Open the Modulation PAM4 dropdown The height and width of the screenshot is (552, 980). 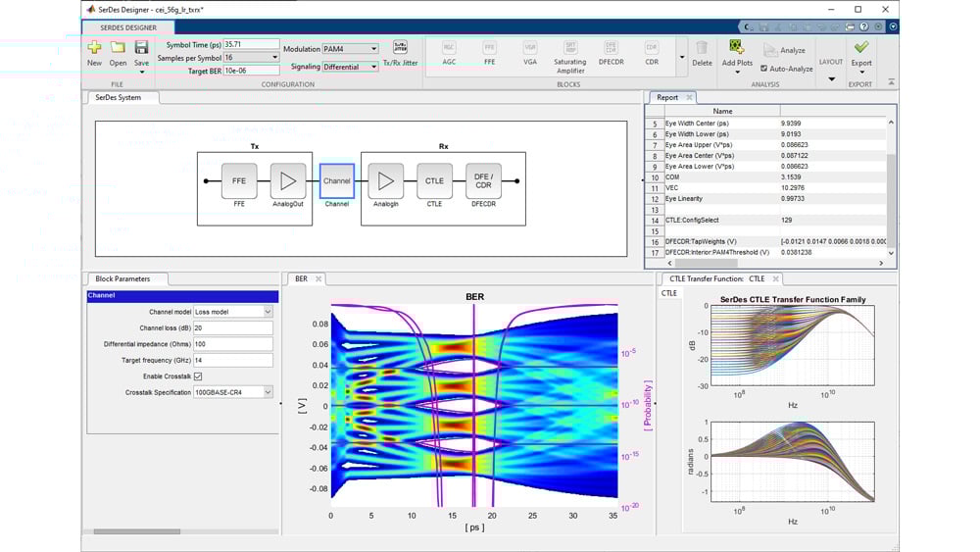tap(373, 49)
